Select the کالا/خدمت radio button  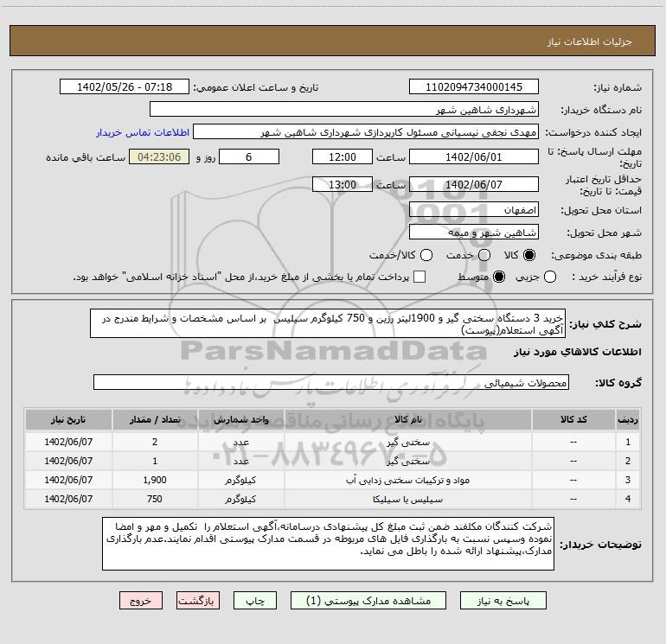click(426, 255)
